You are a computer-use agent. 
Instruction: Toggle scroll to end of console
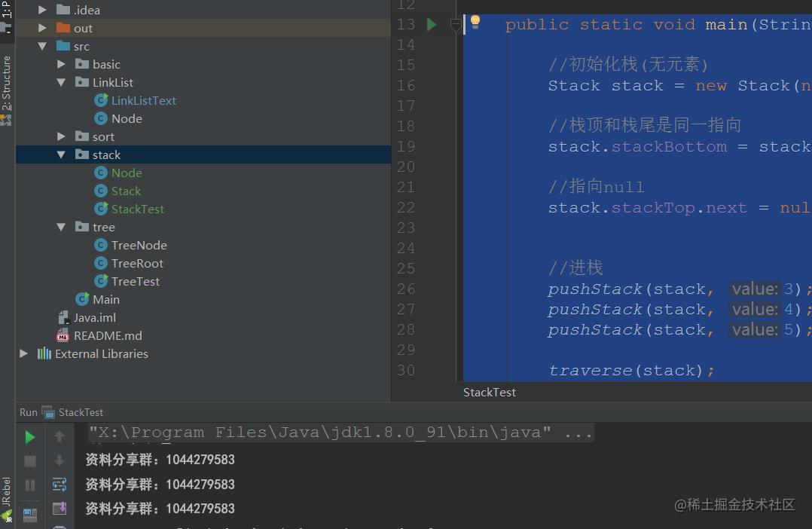(x=60, y=508)
